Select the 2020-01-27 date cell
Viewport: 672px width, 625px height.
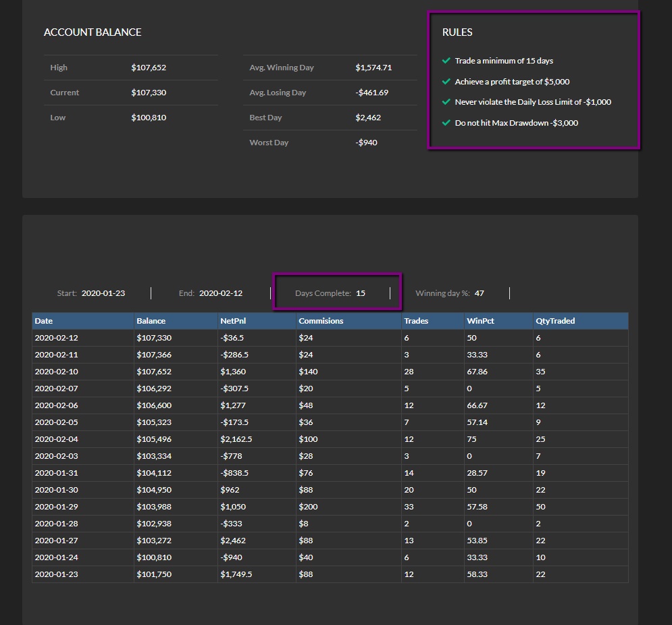click(x=83, y=541)
